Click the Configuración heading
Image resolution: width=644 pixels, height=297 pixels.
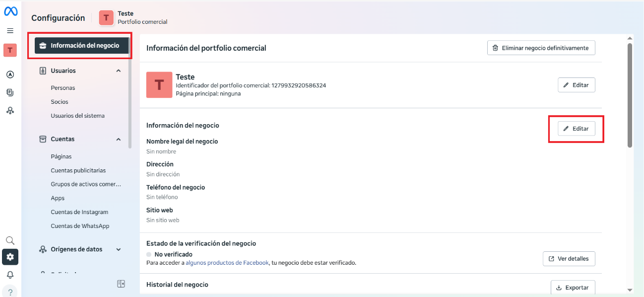58,18
